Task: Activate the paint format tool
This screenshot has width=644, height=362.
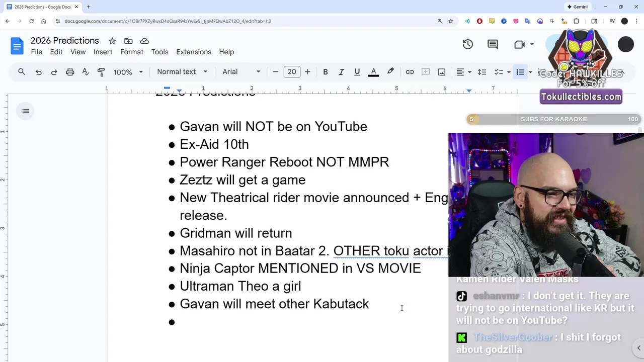Action: [101, 72]
